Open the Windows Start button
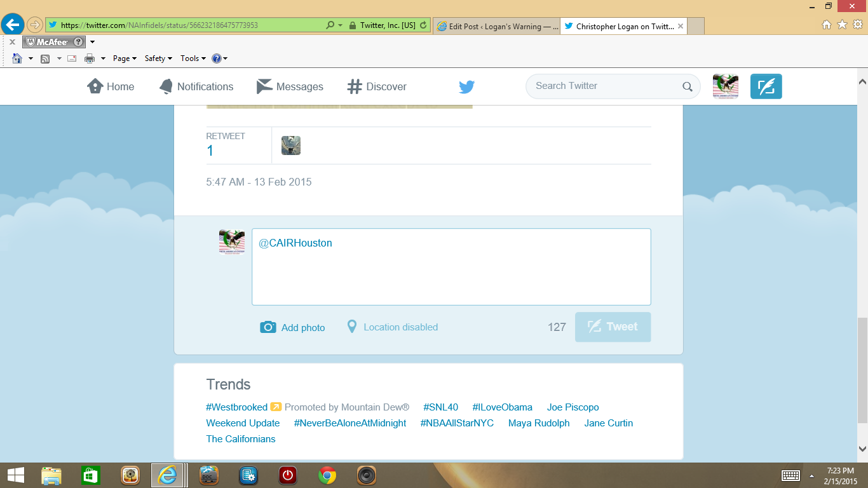The height and width of the screenshot is (488, 868). click(15, 475)
